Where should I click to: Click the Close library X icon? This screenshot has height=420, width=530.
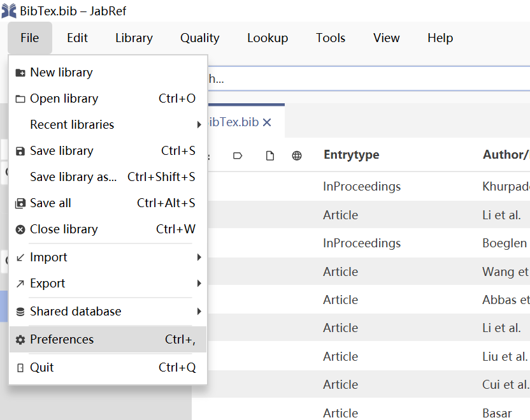pos(20,229)
